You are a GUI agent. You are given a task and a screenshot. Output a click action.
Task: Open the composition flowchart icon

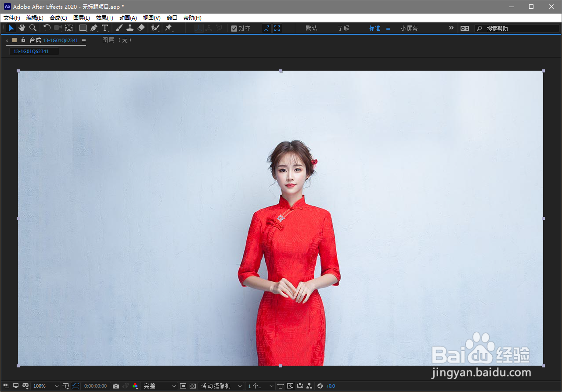[x=310, y=386]
